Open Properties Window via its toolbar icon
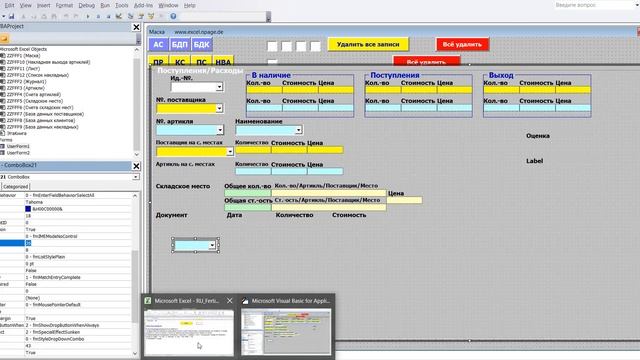 (141, 16)
